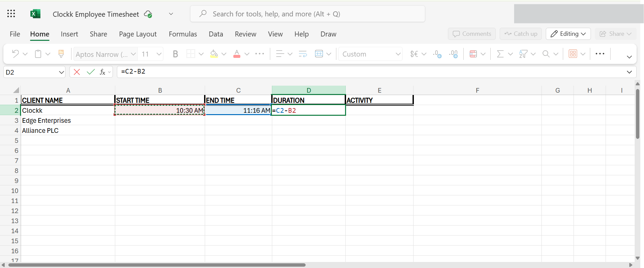The width and height of the screenshot is (644, 268).
Task: Check the cloud save status icon
Action: [x=148, y=14]
